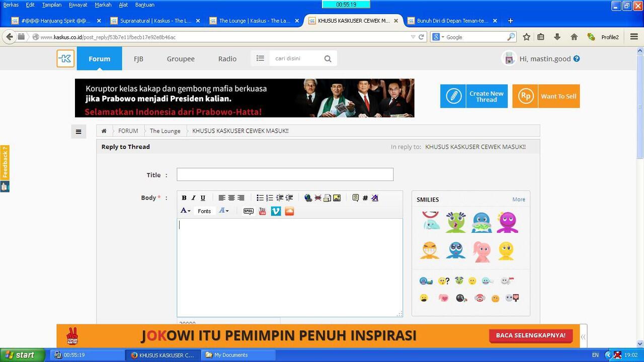Open the FJB section
Screen dimensions: 644x362
click(x=138, y=59)
